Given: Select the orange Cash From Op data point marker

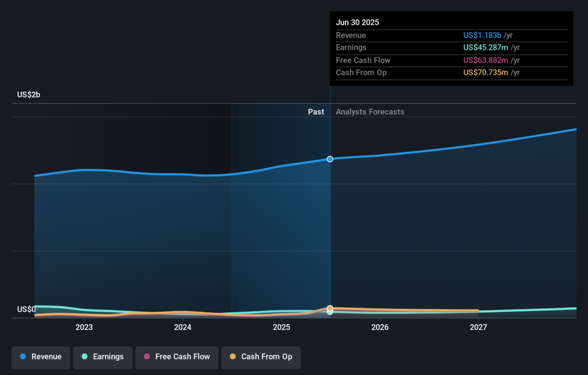Looking at the screenshot, I should pyautogui.click(x=330, y=308).
